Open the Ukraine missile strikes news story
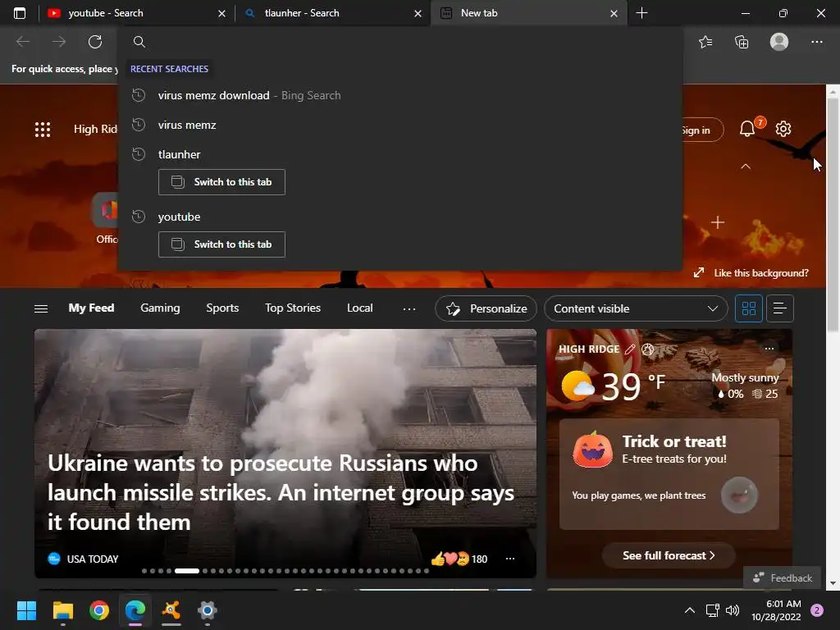 (x=281, y=492)
